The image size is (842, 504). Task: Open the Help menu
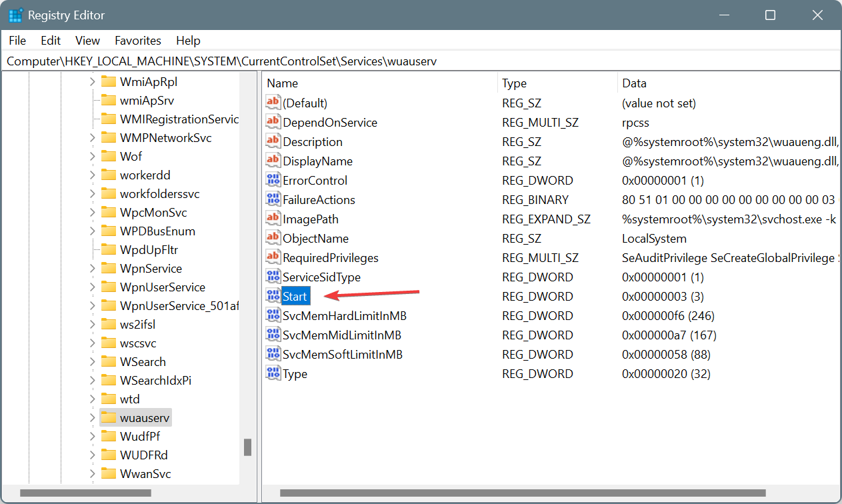[189, 41]
